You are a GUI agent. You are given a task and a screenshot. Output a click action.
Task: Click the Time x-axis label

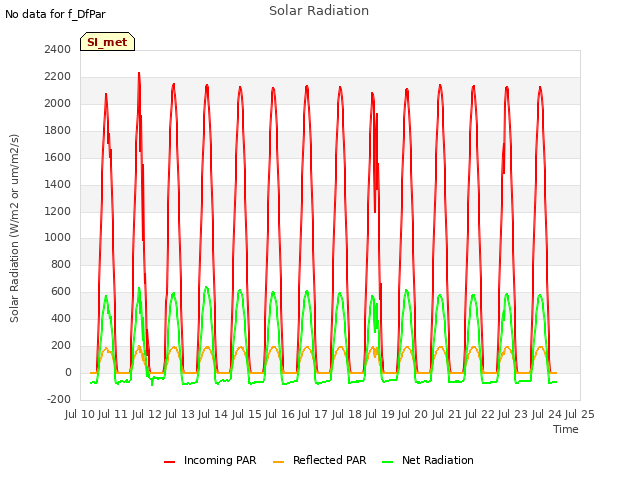pos(565,429)
